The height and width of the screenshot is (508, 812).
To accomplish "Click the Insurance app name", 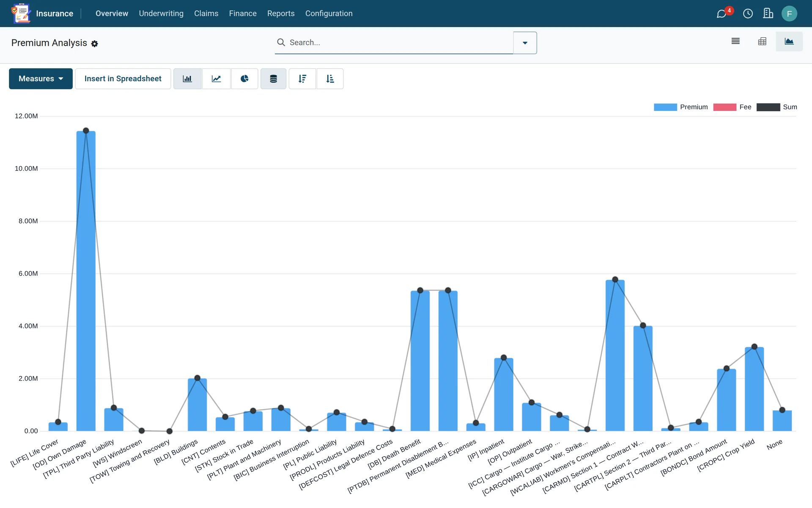I will coord(55,14).
